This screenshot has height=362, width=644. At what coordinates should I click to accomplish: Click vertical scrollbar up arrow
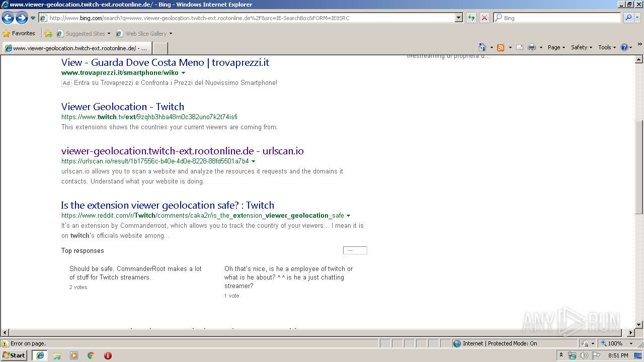pos(639,60)
